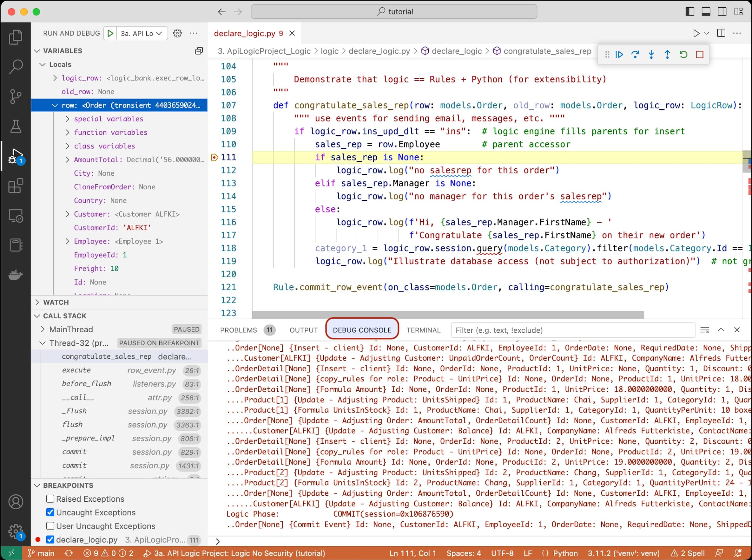Expand the WATCH section
Image resolution: width=752 pixels, height=560 pixels.
(37, 302)
